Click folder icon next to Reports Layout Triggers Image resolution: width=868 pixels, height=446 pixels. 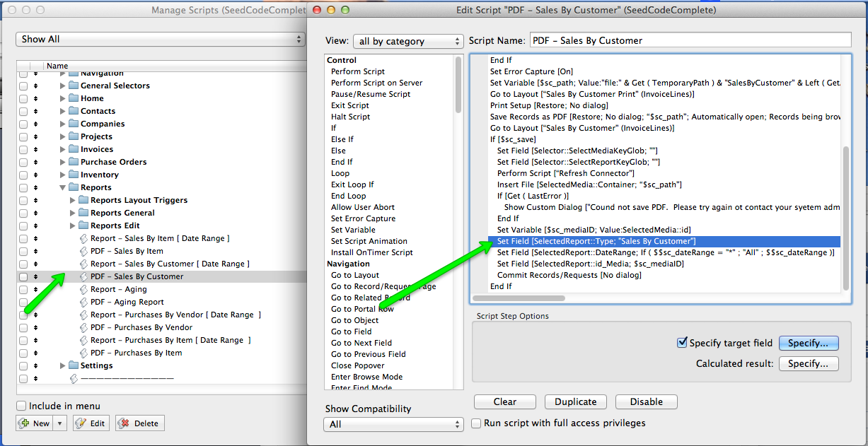(x=83, y=200)
